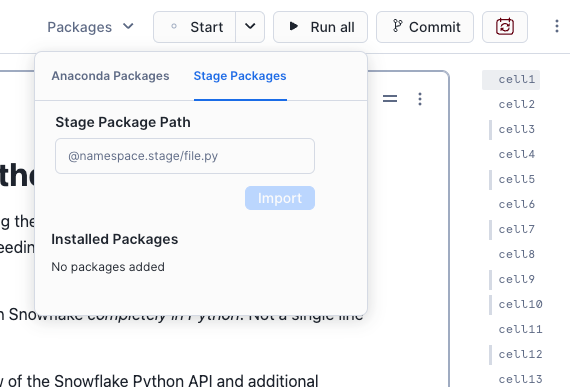The image size is (570, 387).
Task: Jump to cell4 in the outline
Action: [516, 154]
